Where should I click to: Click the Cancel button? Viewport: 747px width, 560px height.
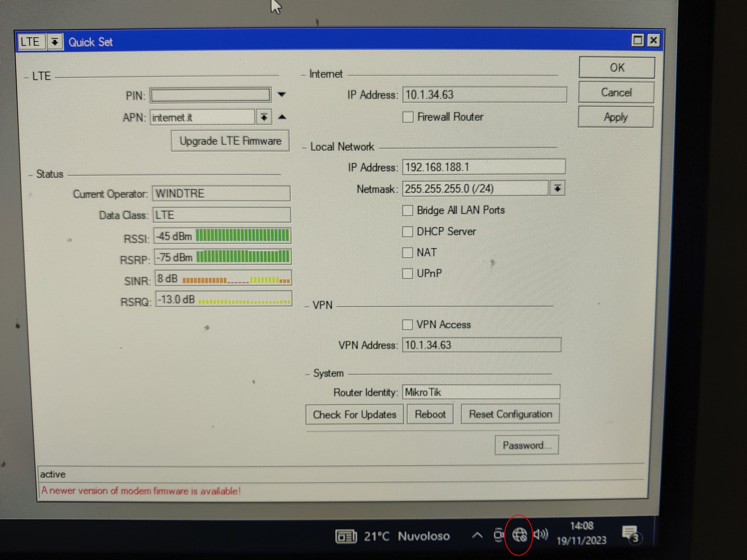pos(616,92)
